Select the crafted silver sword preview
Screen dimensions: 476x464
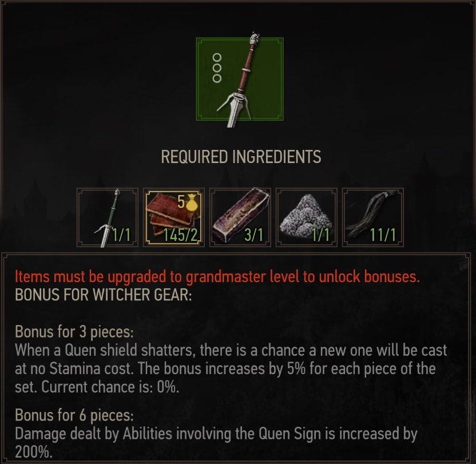[240, 79]
